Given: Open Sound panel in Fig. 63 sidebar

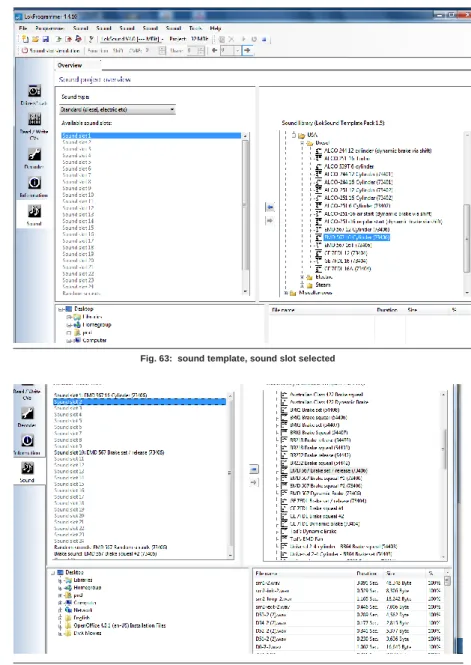Looking at the screenshot, I should point(34,215).
